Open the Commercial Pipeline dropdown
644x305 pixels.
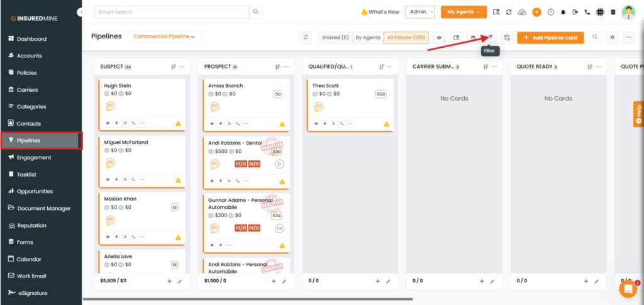pyautogui.click(x=164, y=37)
